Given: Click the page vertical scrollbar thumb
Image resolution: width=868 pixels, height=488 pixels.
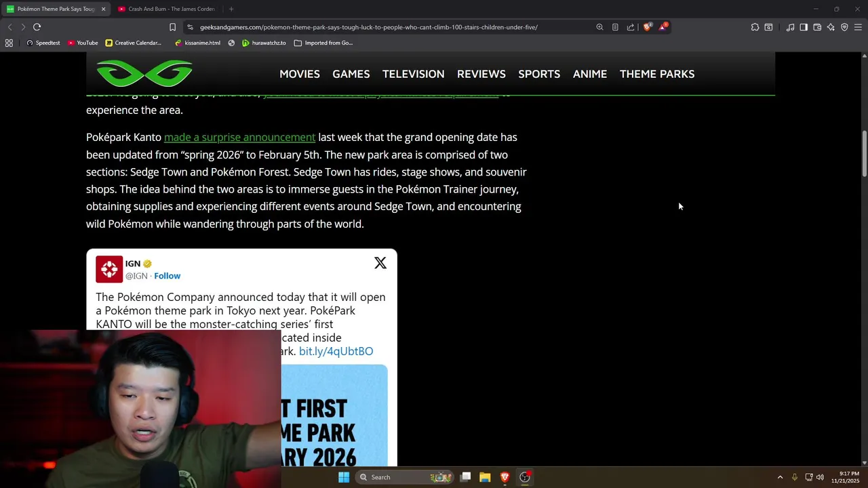Looking at the screenshot, I should coord(864,155).
